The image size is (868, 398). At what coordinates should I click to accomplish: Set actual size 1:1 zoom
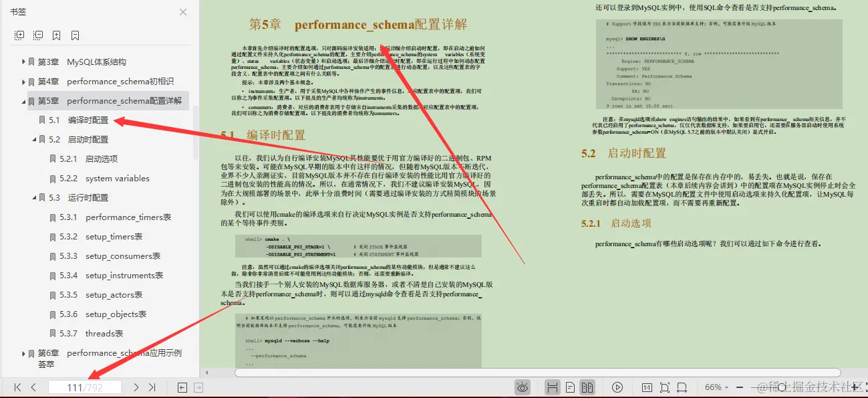(647, 387)
